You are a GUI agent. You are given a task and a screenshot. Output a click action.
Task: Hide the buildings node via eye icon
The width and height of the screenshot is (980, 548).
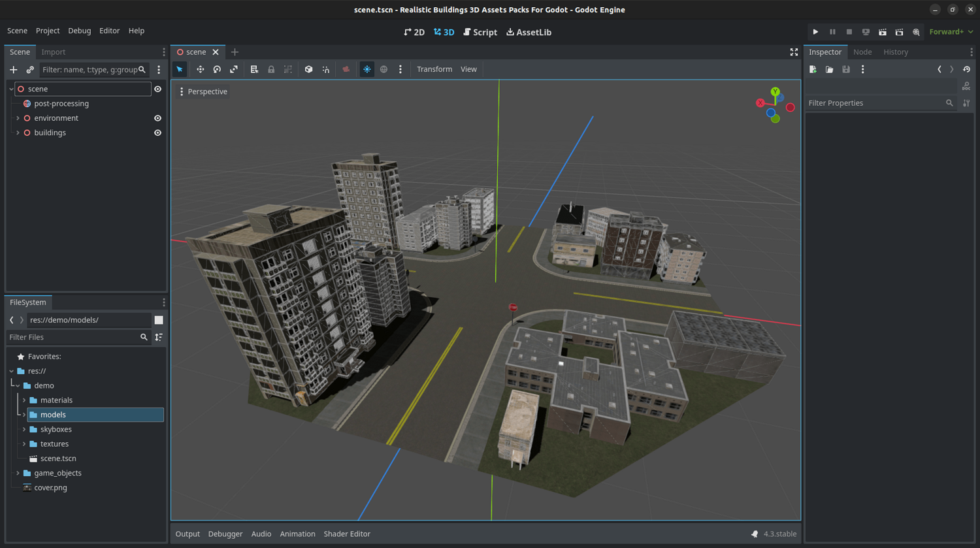(157, 133)
